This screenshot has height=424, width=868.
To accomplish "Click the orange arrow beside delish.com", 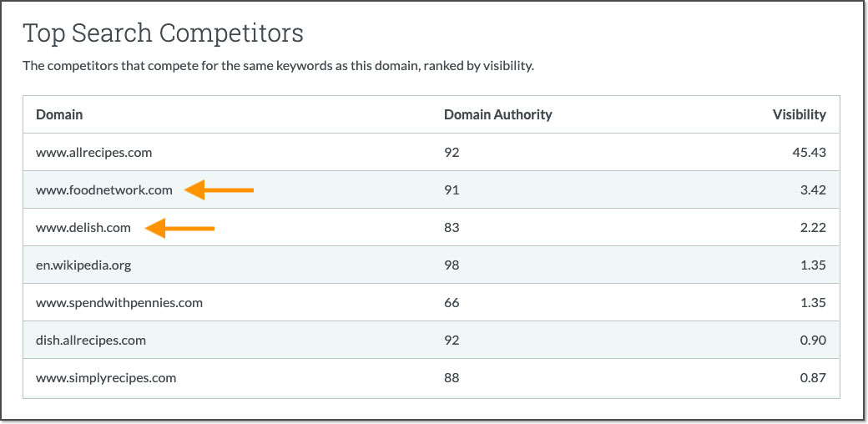I will [x=179, y=228].
